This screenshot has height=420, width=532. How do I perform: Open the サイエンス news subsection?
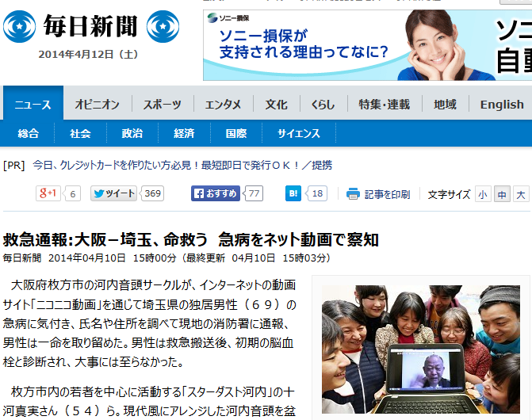(x=299, y=133)
